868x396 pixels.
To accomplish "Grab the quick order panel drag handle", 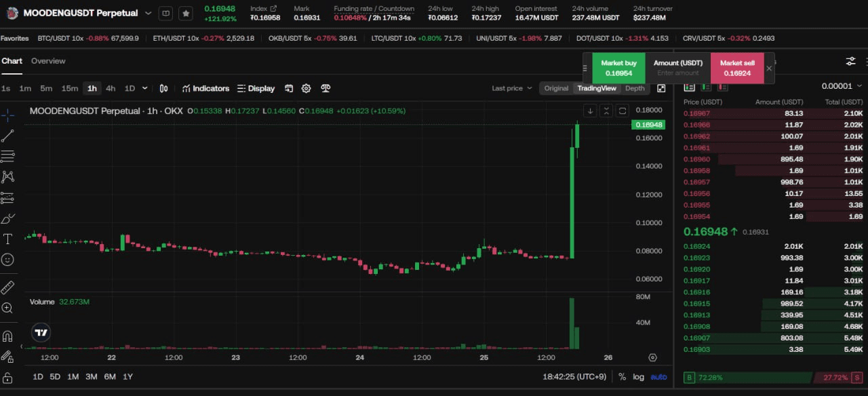I will [586, 68].
